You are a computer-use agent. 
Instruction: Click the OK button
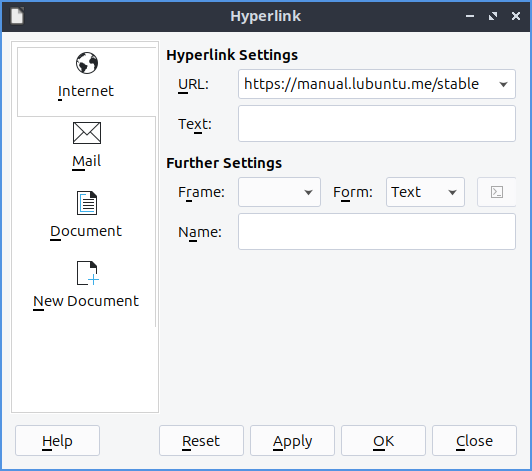383,440
